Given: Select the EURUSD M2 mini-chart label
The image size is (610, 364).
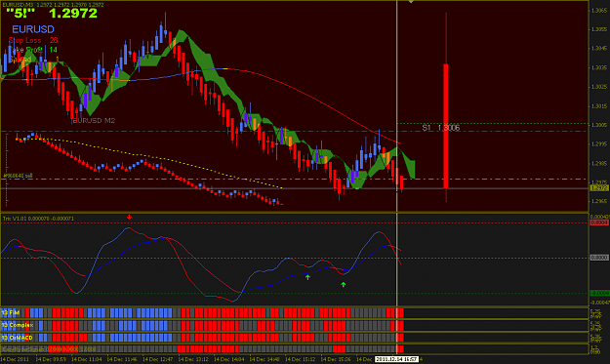Looking at the screenshot, I should [x=94, y=121].
